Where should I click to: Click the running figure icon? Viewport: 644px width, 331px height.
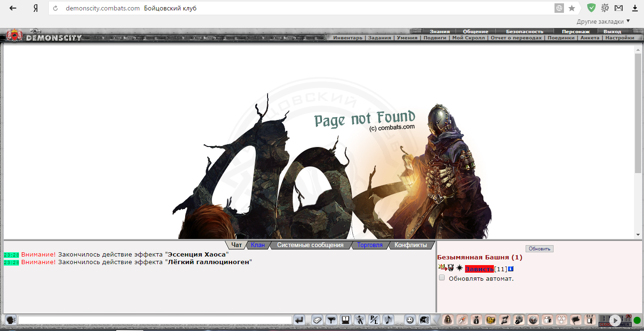point(360,320)
